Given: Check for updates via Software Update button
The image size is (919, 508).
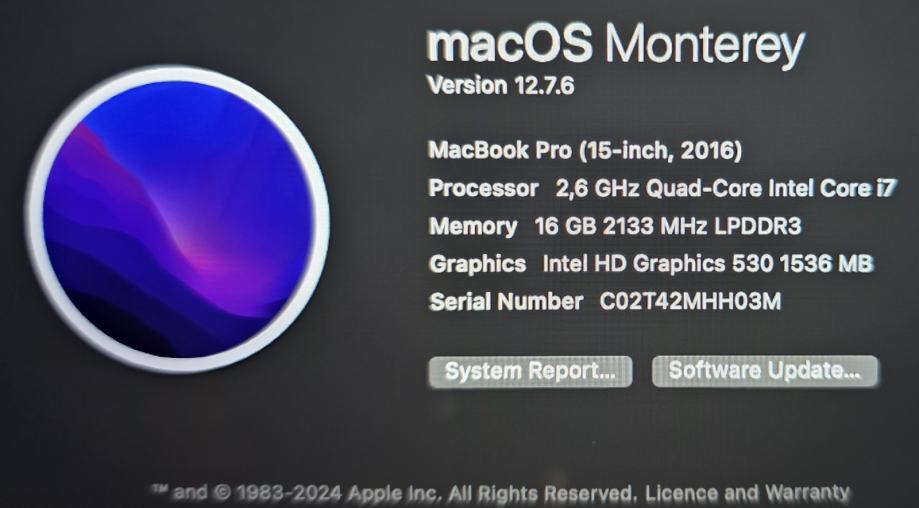Looking at the screenshot, I should (x=765, y=371).
